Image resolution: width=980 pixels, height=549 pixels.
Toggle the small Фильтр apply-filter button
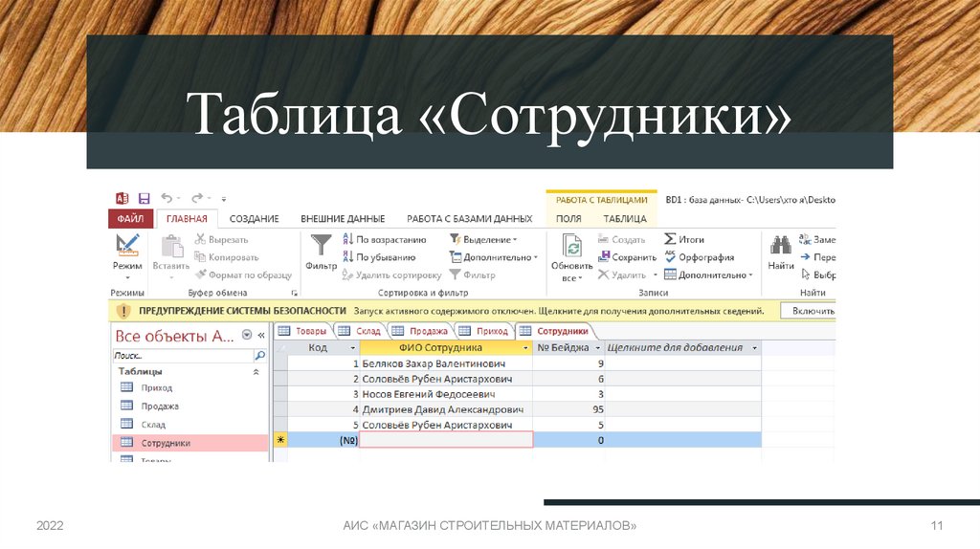[x=473, y=274]
